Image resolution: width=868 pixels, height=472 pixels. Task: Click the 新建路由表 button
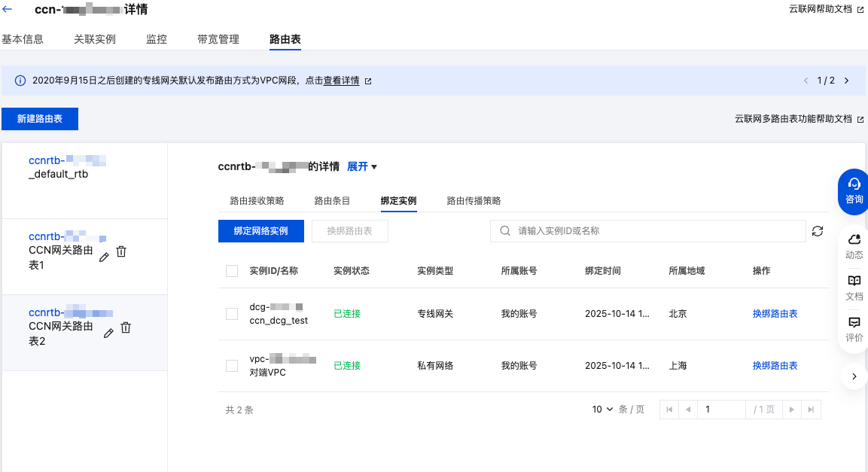coord(40,119)
